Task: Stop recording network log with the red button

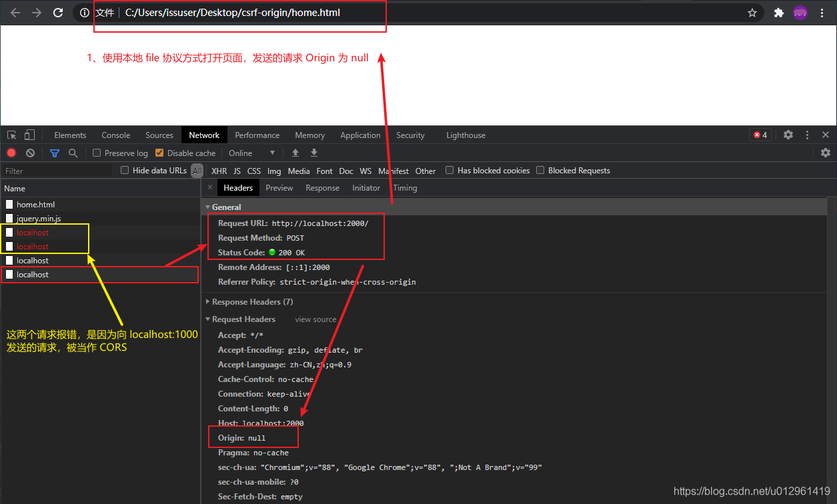Action: point(11,153)
